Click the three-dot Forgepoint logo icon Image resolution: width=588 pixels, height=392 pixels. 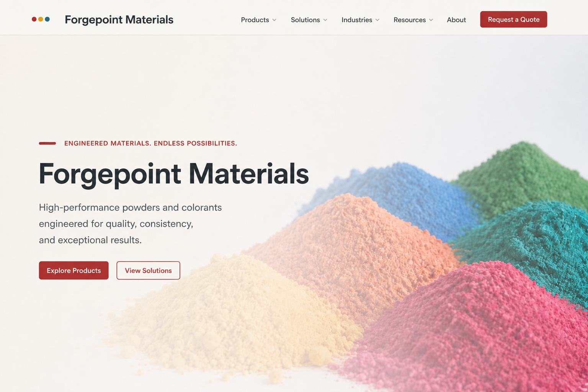pyautogui.click(x=41, y=19)
